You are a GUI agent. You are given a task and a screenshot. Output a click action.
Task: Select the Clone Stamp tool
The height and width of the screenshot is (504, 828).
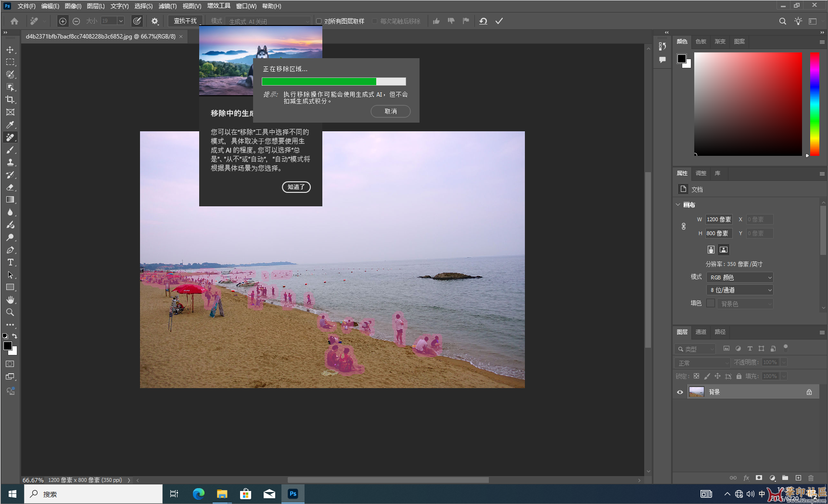coord(10,163)
